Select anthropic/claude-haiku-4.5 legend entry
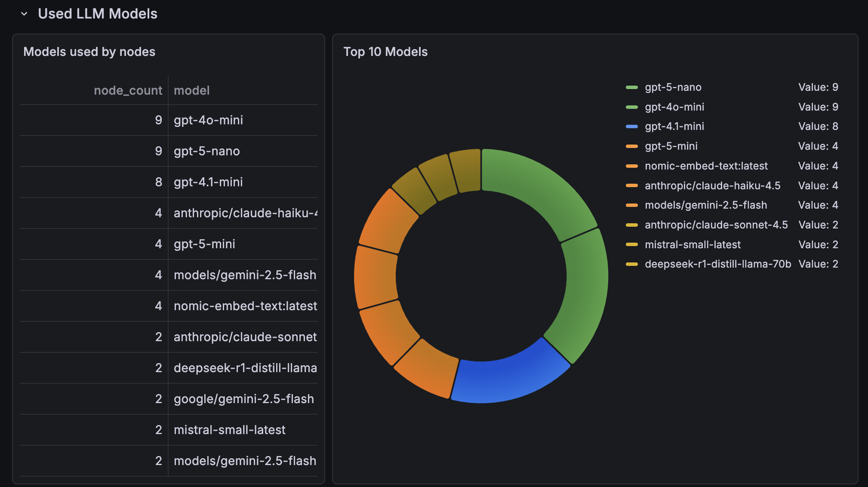 (712, 185)
